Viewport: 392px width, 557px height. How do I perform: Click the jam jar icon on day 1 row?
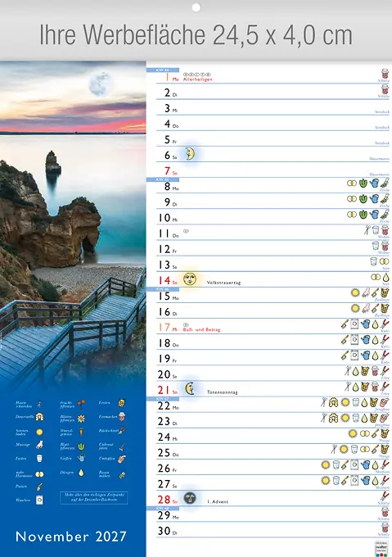pos(385,74)
